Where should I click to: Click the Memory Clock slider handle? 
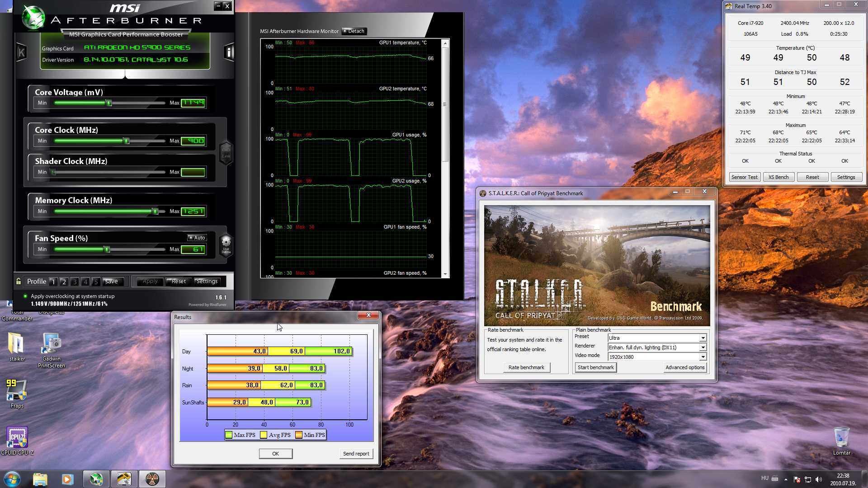click(156, 211)
